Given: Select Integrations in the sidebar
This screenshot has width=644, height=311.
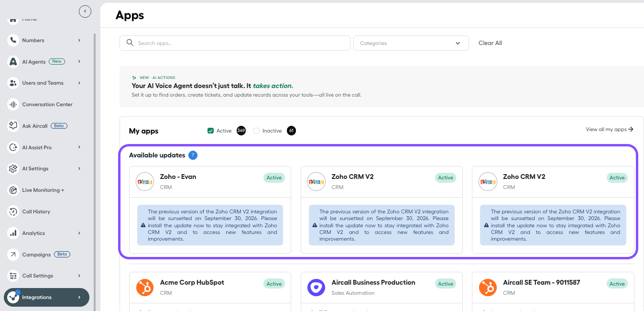Looking at the screenshot, I should (46, 297).
